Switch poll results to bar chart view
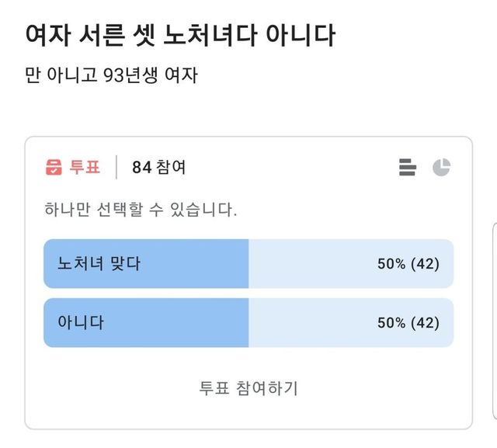 click(x=408, y=167)
